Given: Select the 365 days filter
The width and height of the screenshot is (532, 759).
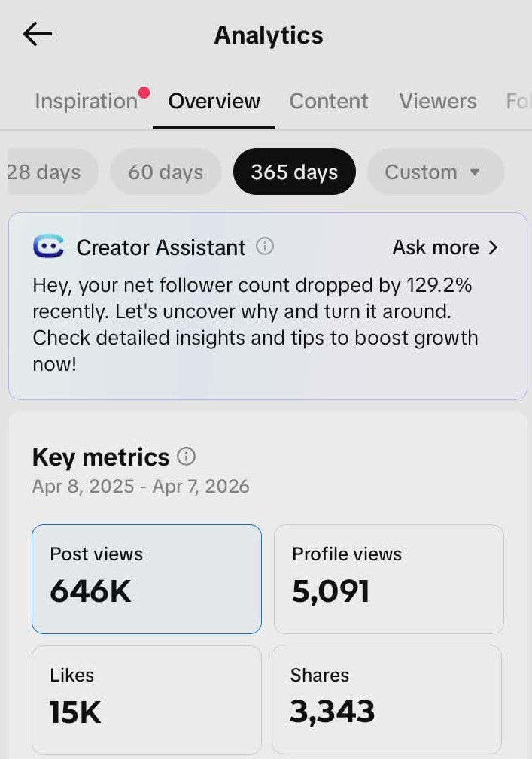Looking at the screenshot, I should [294, 172].
